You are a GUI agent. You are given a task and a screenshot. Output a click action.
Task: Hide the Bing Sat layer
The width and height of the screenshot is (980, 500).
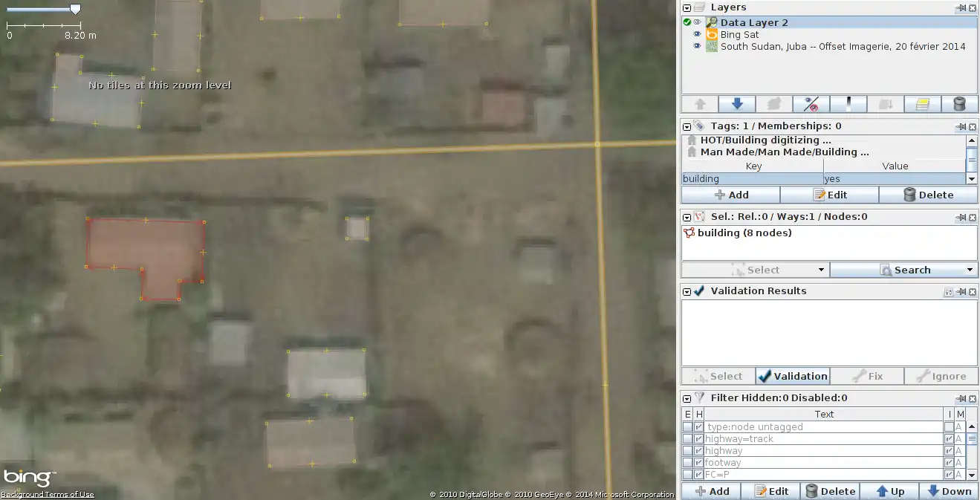tap(697, 35)
